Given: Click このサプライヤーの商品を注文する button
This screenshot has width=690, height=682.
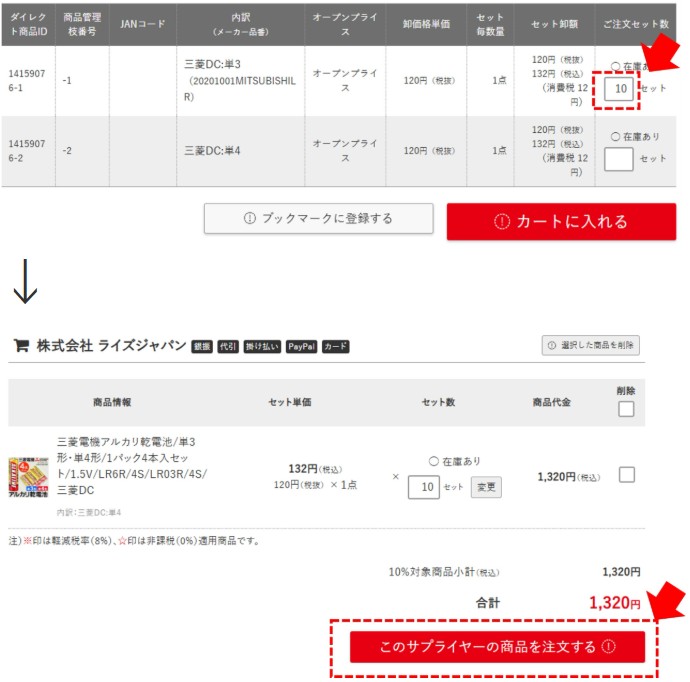Looking at the screenshot, I should coord(497,647).
